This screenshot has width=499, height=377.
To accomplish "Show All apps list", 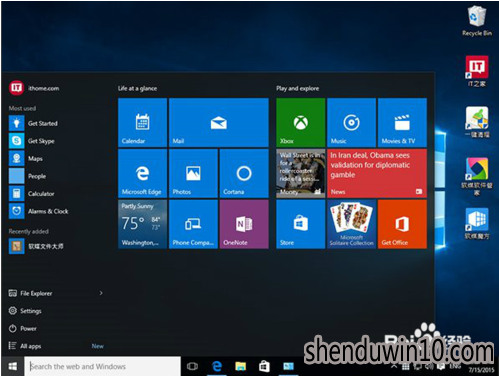I will pos(25,346).
